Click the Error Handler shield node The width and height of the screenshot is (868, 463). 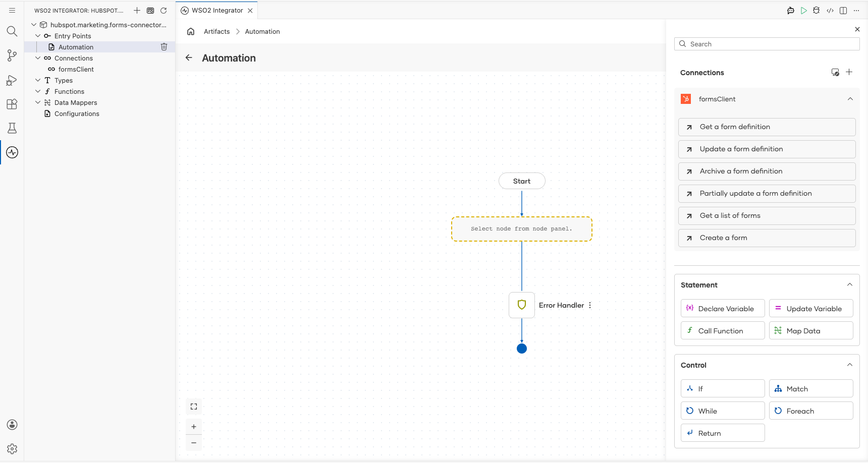[522, 305]
